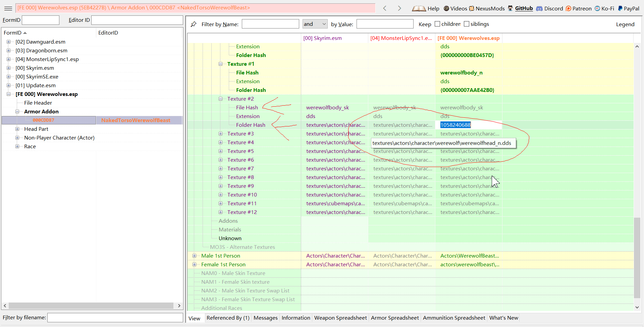Screen dimensions: 644x327
Task: Open the Armor Spreadsheet tab
Action: (x=394, y=318)
